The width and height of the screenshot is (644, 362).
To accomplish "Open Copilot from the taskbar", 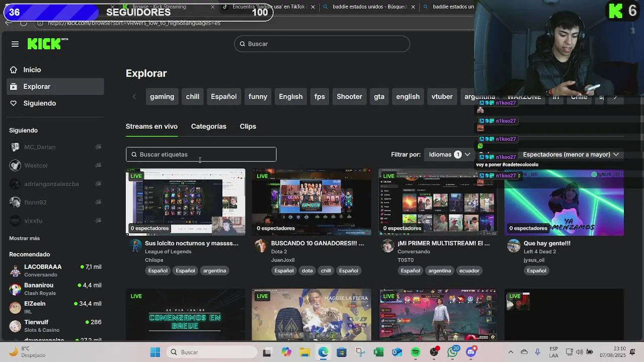I will (286, 352).
